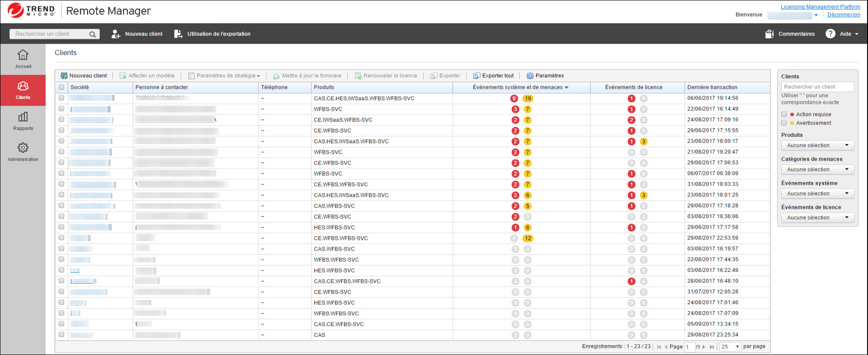Click Nouveau client icon in dark header

tap(116, 34)
